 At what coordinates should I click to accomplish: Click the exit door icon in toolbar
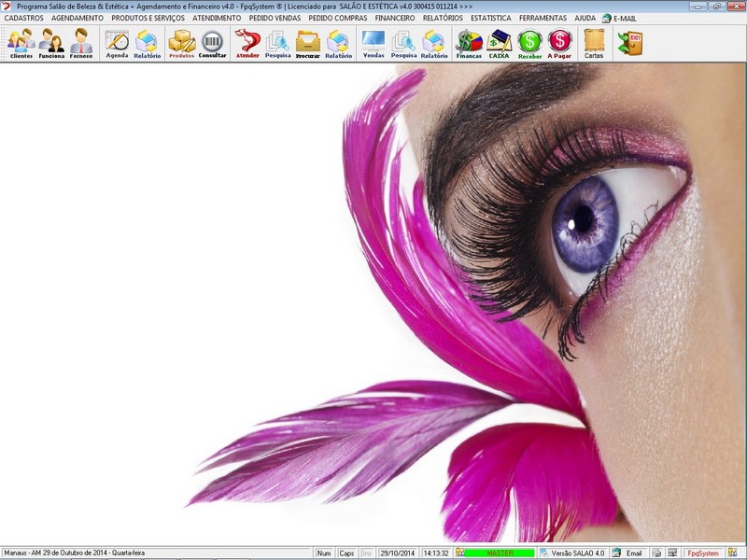631,43
